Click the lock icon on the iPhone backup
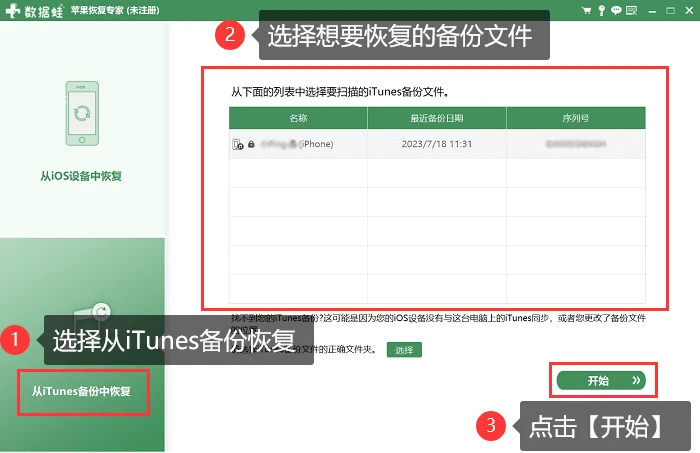This screenshot has width=700, height=453. (x=251, y=144)
